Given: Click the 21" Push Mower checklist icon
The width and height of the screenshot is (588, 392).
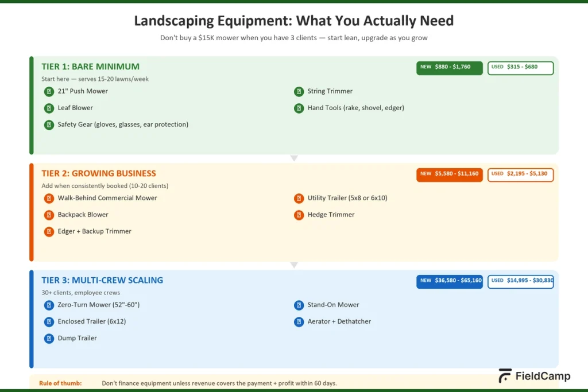Looking at the screenshot, I should [x=48, y=91].
